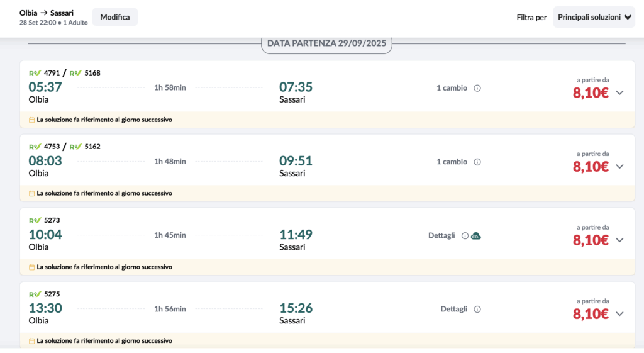This screenshot has width=644, height=353.
Task: Click info icon next to 08:03 train's 1 cambio
Action: coord(477,162)
